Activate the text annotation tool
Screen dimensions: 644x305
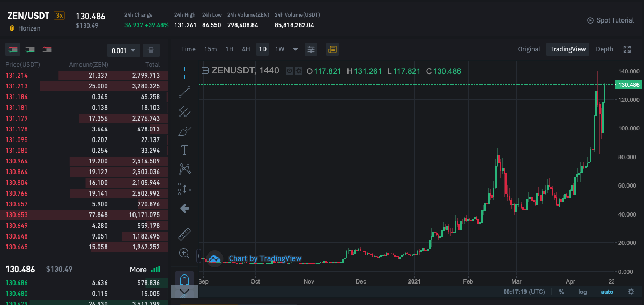pos(184,150)
